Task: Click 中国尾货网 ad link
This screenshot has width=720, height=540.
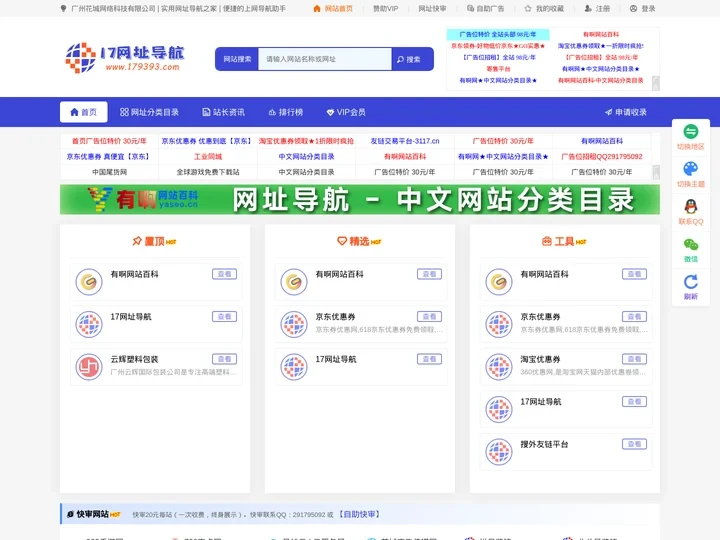Action: point(109,172)
